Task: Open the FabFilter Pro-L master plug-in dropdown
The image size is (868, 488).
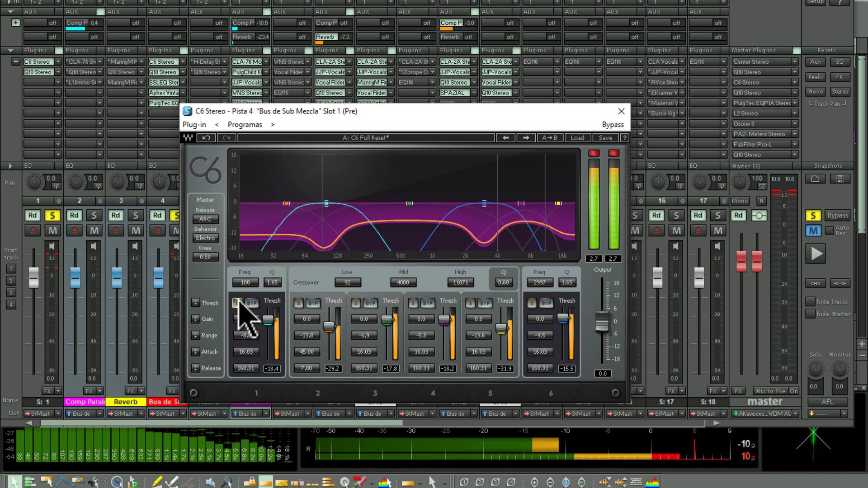Action: 794,145
